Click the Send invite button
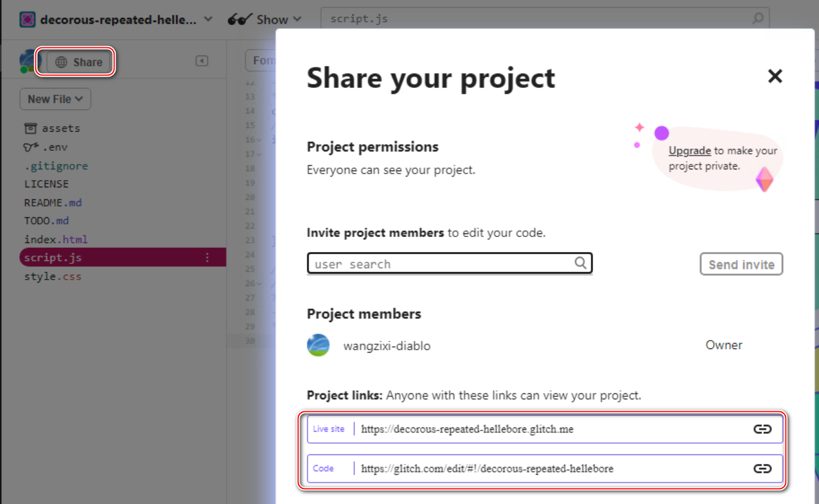819x504 pixels. (741, 264)
